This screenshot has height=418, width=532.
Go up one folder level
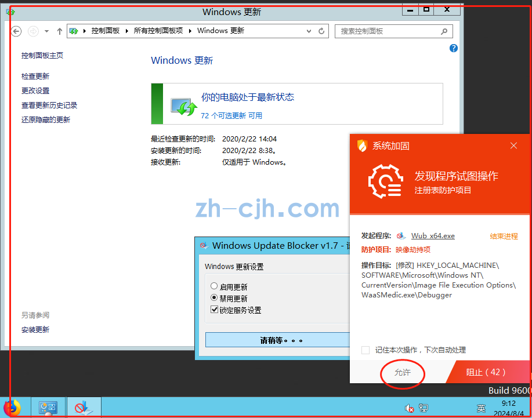click(60, 31)
